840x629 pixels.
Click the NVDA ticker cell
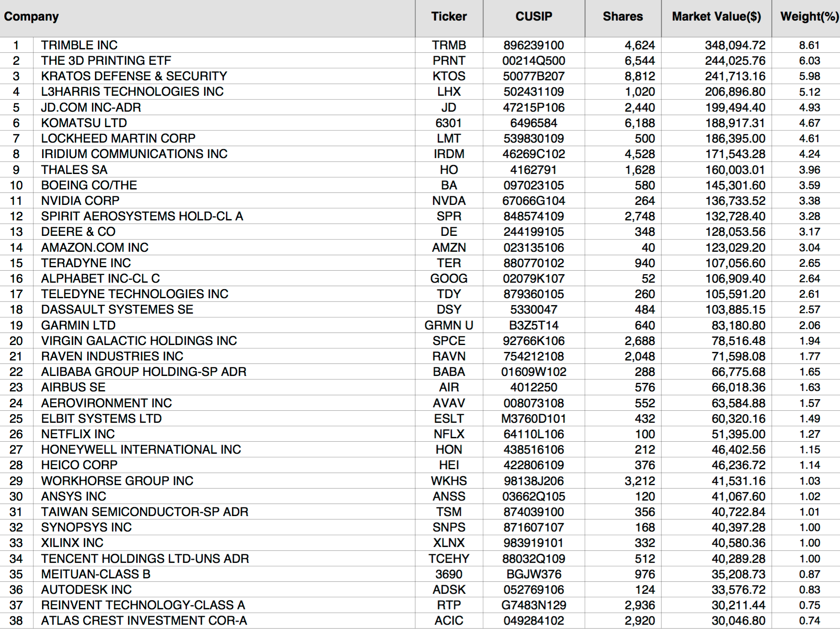pos(449,201)
